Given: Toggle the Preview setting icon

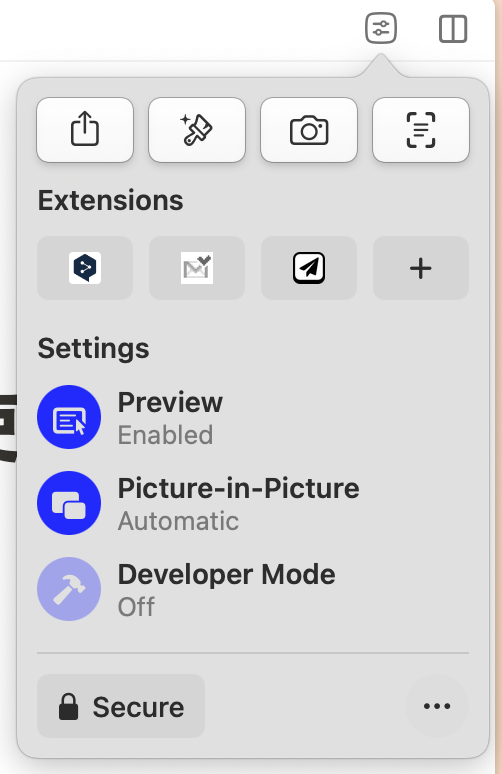Looking at the screenshot, I should point(69,417).
